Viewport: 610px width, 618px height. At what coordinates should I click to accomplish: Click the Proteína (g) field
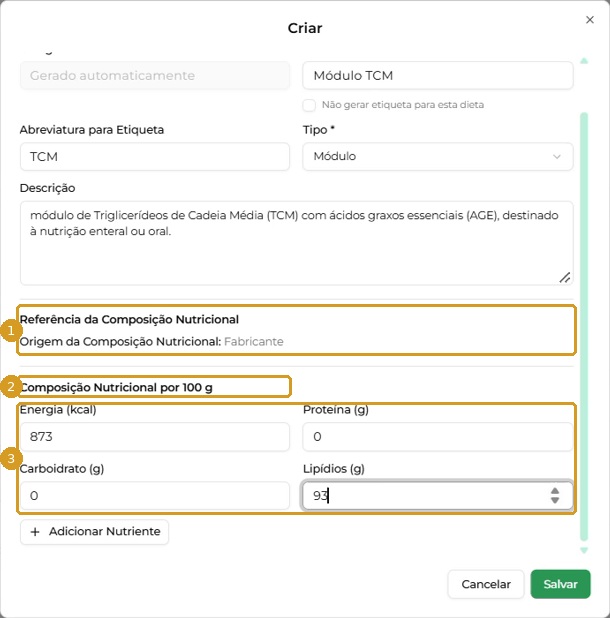point(437,437)
